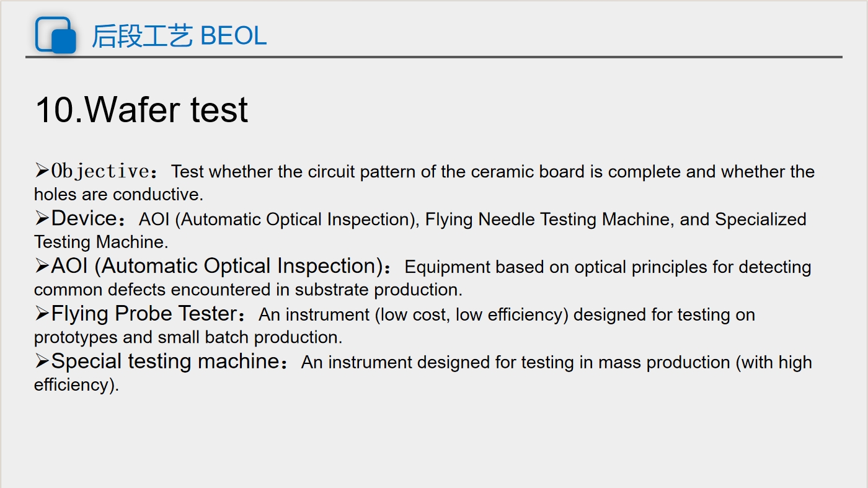Viewport: 868px width, 488px height.
Task: Click the arrow bullet before Device
Action: [42, 218]
